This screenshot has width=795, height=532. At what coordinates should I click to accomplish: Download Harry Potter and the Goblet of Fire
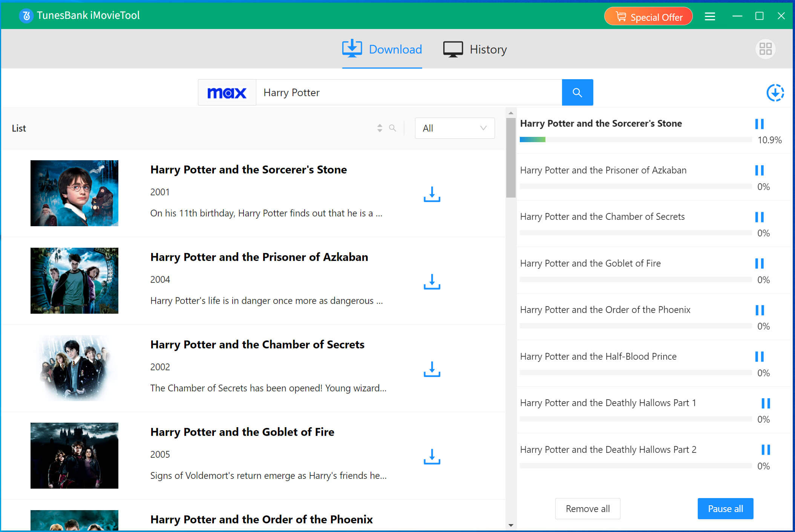pyautogui.click(x=432, y=457)
